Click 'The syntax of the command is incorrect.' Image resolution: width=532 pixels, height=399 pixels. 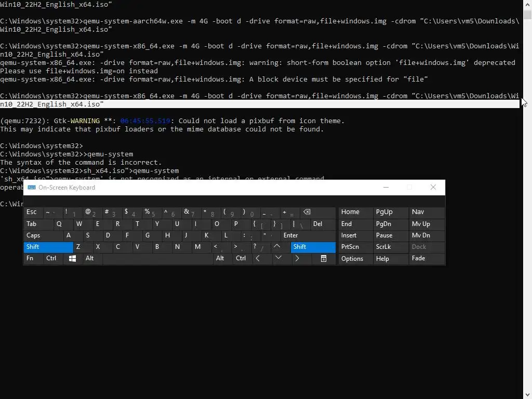81,163
